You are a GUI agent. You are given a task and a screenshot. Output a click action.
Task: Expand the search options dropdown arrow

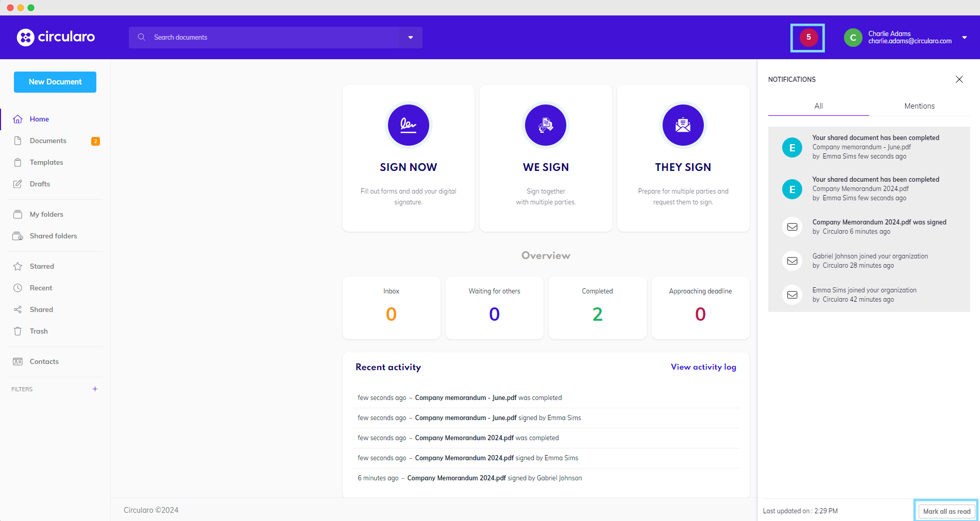tap(411, 38)
